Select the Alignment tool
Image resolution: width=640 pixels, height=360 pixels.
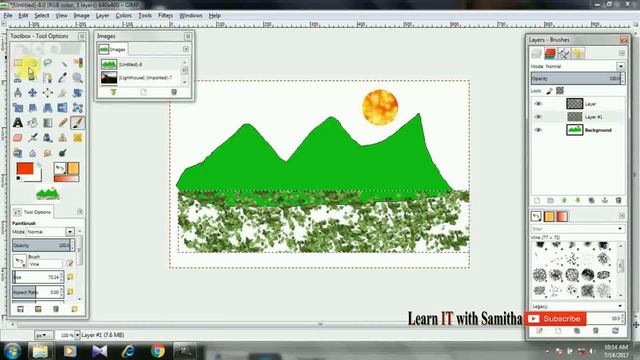click(x=48, y=93)
